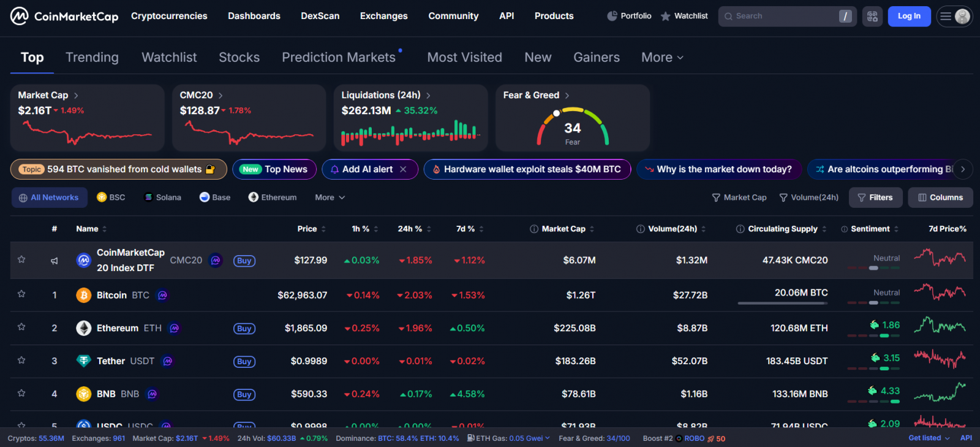The width and height of the screenshot is (980, 447).
Task: Click the Get listed link in footer
Action: (929, 438)
